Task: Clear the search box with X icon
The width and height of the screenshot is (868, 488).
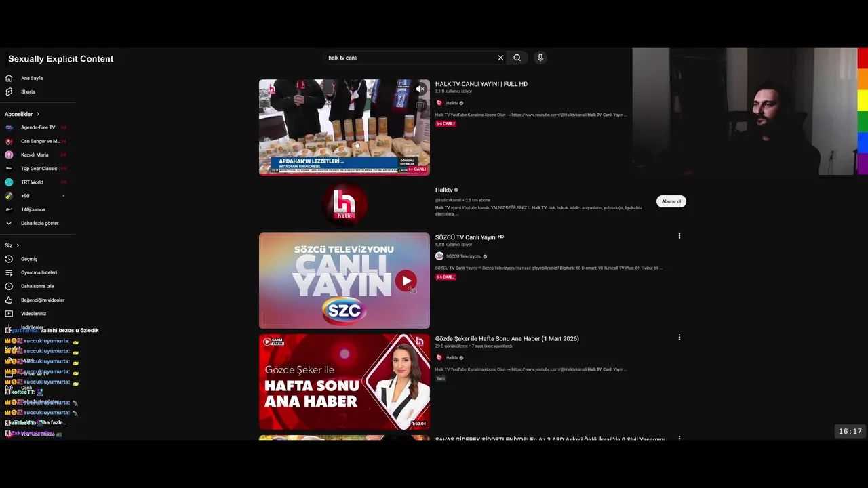Action: click(x=501, y=58)
